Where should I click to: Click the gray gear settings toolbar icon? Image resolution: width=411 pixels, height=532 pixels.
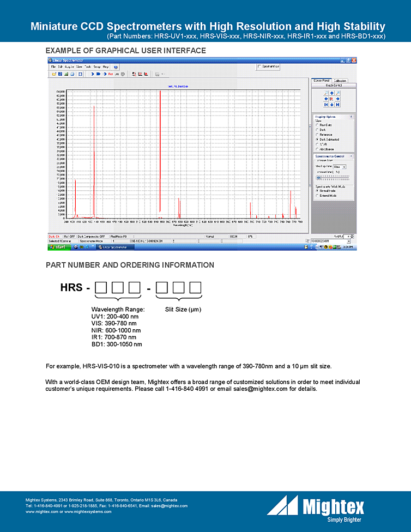tap(123, 74)
